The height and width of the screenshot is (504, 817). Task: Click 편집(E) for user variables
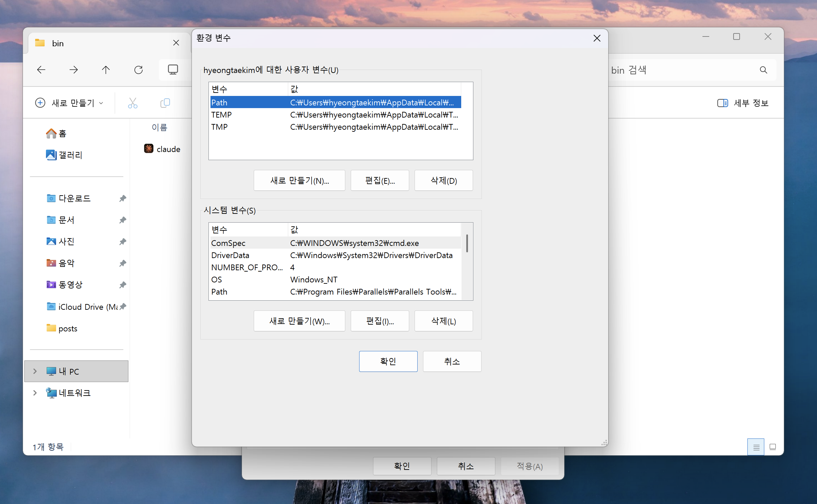(380, 180)
